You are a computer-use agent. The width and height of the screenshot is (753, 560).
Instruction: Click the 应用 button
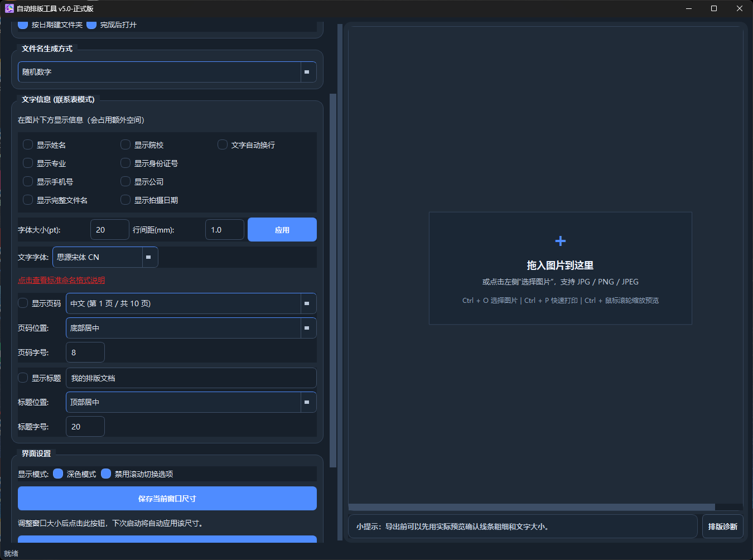[282, 230]
